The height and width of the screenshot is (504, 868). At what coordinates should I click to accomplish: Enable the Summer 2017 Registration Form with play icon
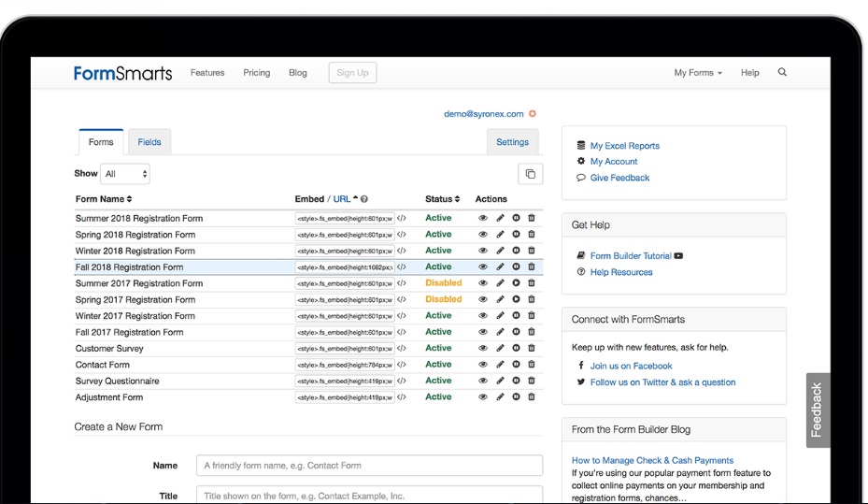516,283
